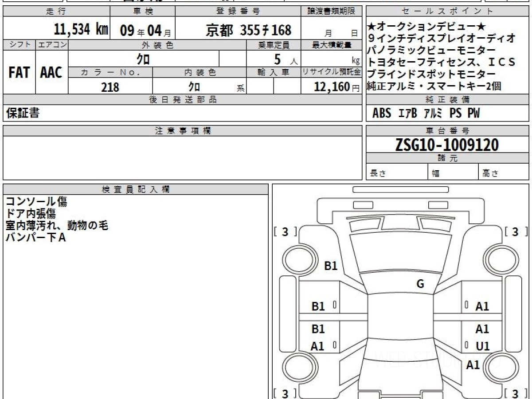The image size is (532, 399).
Task: Click the ブラインドスポットモニター line
Action: [431, 74]
